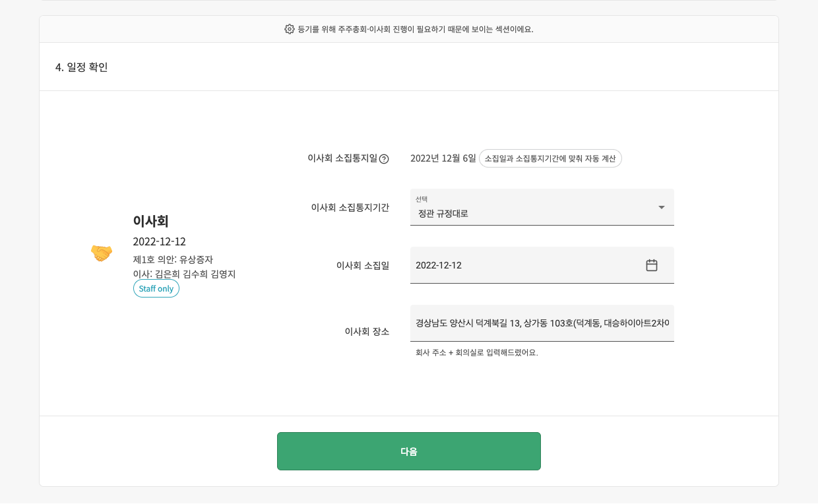Click the 이사회 장소 address input field

pos(541,323)
